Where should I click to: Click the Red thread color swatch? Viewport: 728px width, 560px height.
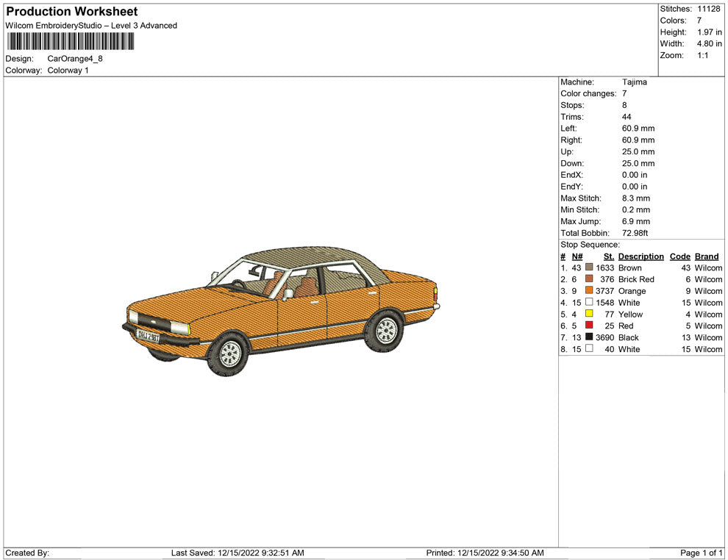[589, 326]
